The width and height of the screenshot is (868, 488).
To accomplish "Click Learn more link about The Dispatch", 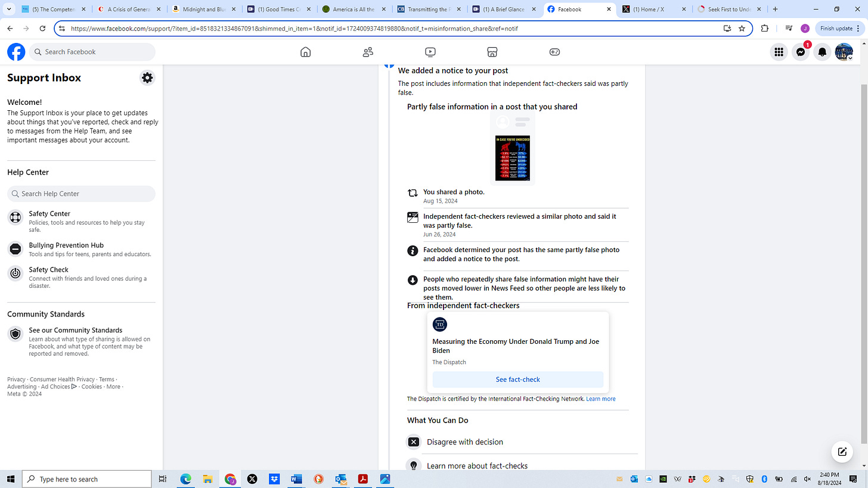I will [600, 399].
